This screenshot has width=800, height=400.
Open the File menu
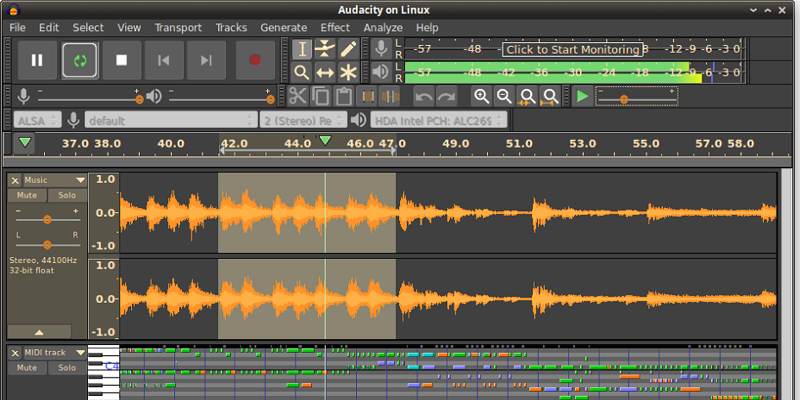17,28
